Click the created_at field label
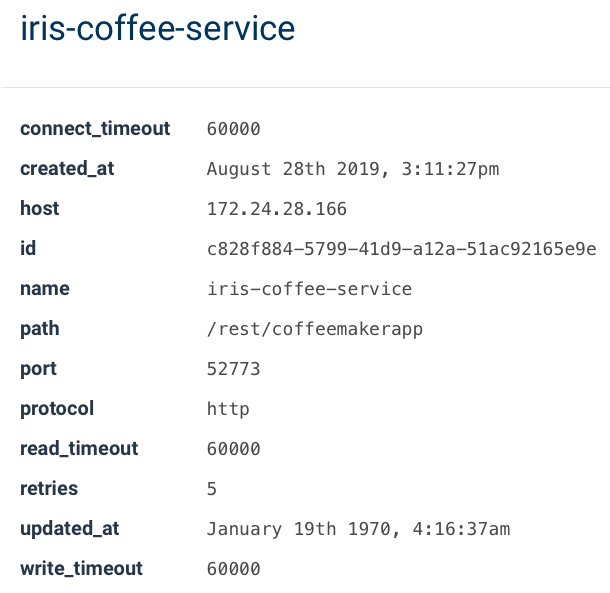This screenshot has height=593, width=610. (67, 169)
